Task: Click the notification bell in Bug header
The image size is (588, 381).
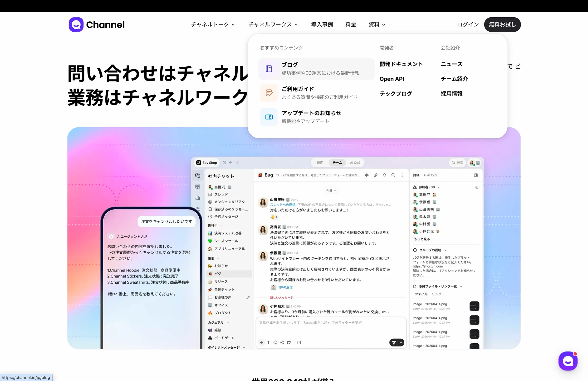Action: pos(384,175)
